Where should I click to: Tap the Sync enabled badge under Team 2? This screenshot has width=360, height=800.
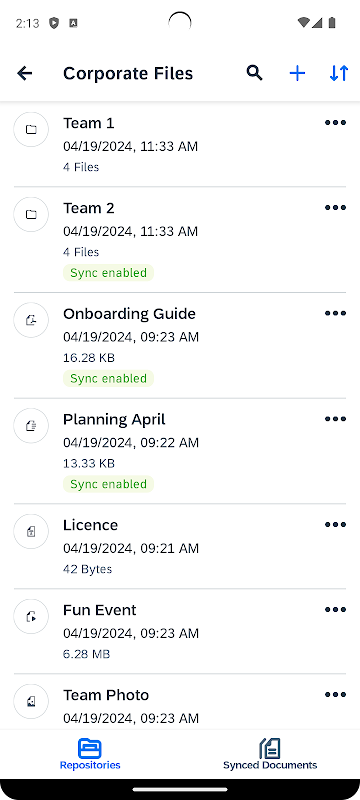108,273
